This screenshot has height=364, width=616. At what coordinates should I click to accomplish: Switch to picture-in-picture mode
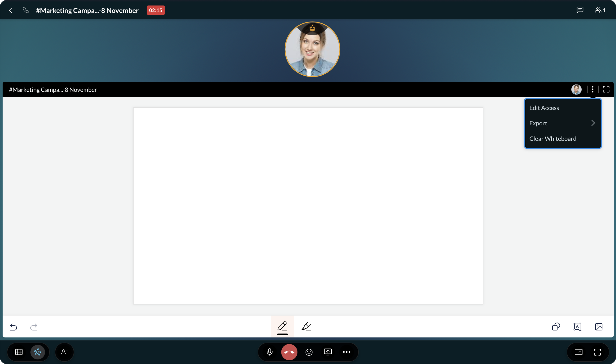578,352
